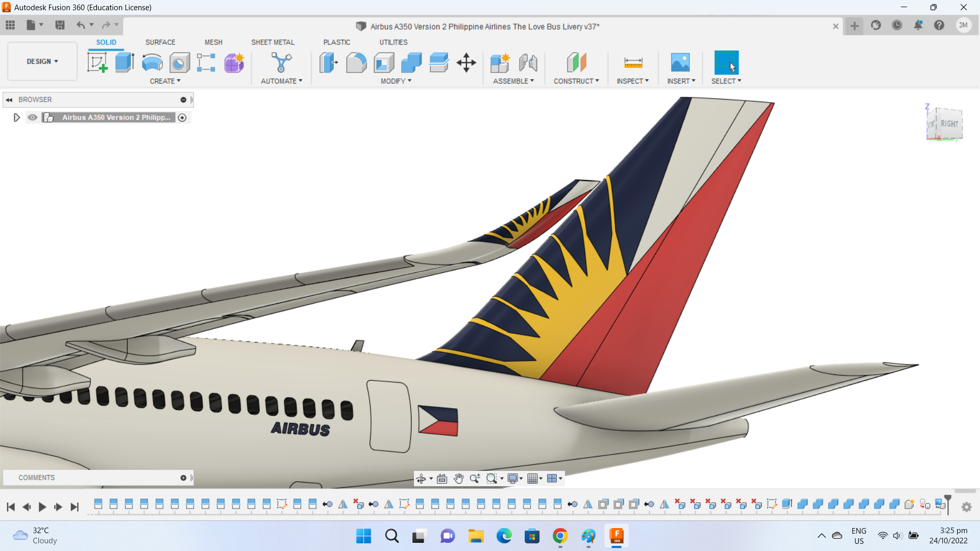Open the Construct dropdown menu
The width and height of the screenshot is (980, 551).
point(576,81)
